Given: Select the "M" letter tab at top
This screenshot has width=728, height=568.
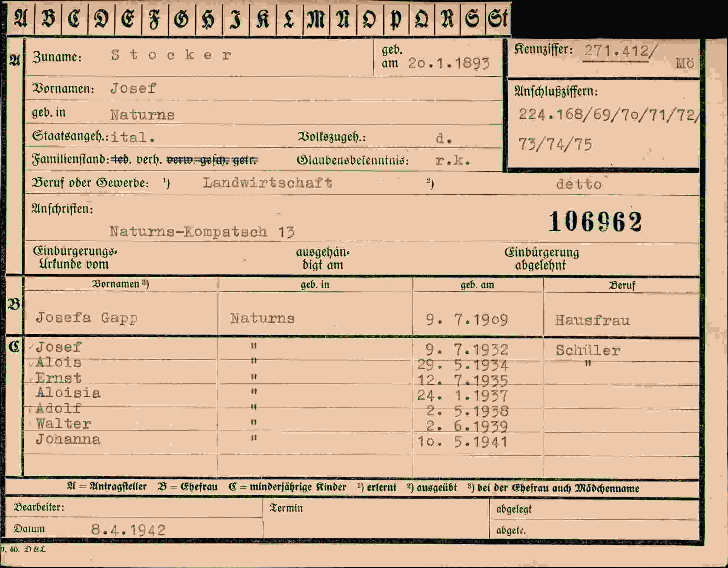Looking at the screenshot, I should (316, 19).
